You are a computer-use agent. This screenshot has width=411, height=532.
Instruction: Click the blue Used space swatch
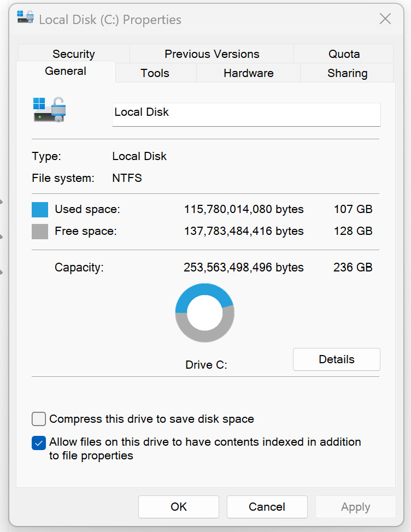(x=40, y=210)
